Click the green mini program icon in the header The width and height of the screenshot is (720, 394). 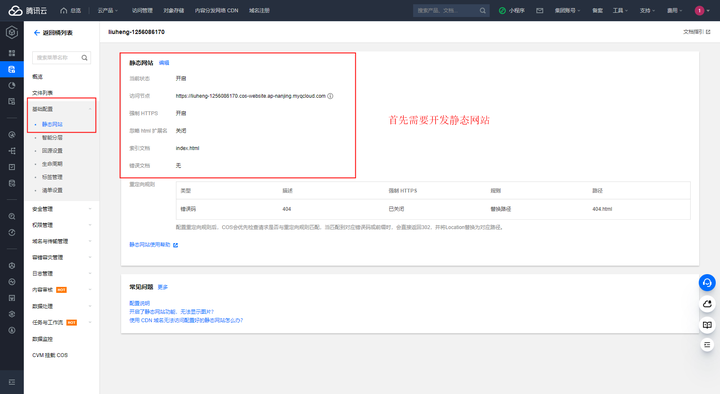(x=502, y=11)
